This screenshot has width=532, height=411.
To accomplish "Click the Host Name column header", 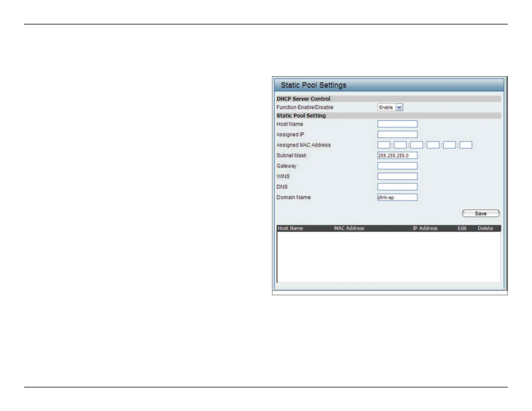I will click(x=291, y=228).
